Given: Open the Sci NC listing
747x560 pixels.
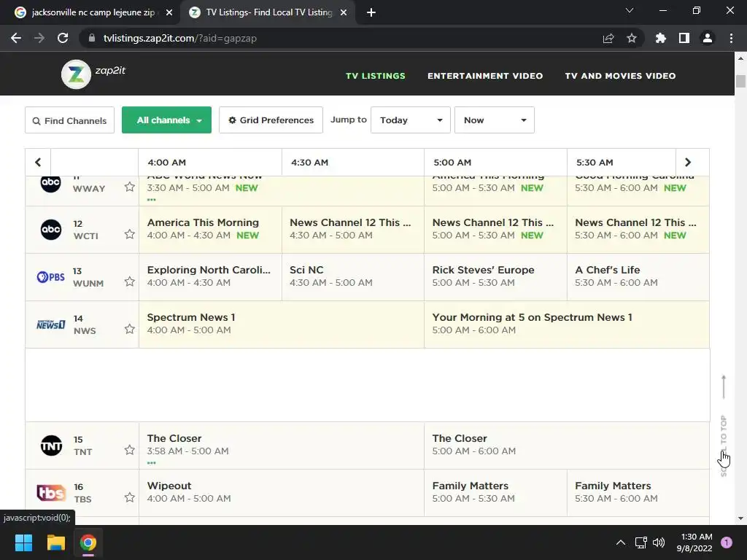Looking at the screenshot, I should point(353,276).
